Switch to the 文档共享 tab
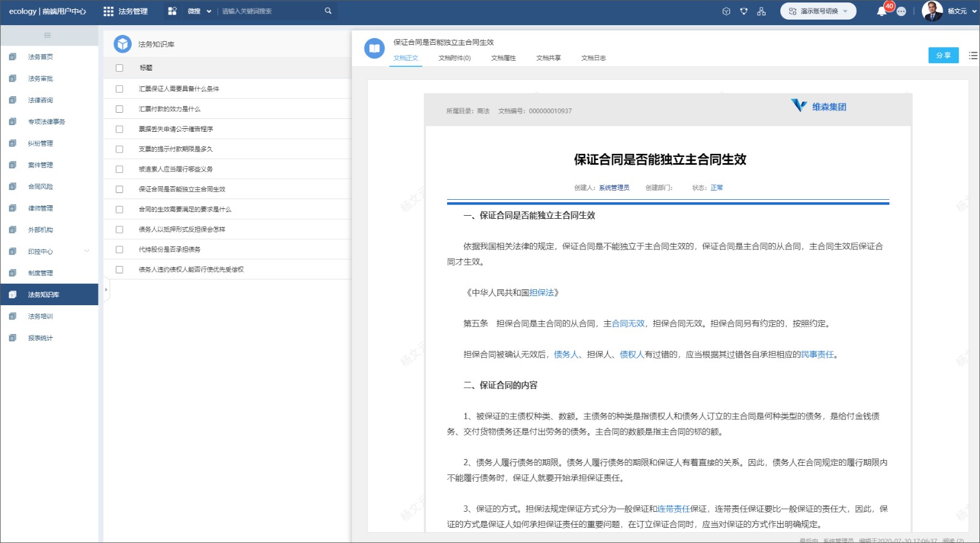The width and height of the screenshot is (980, 543). (549, 58)
